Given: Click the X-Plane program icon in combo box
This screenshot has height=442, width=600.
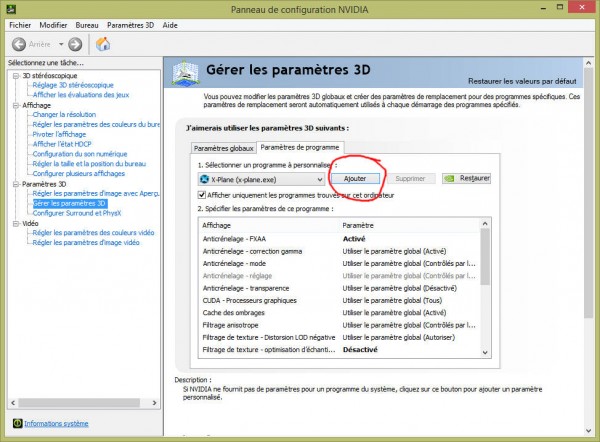Looking at the screenshot, I should pos(205,179).
